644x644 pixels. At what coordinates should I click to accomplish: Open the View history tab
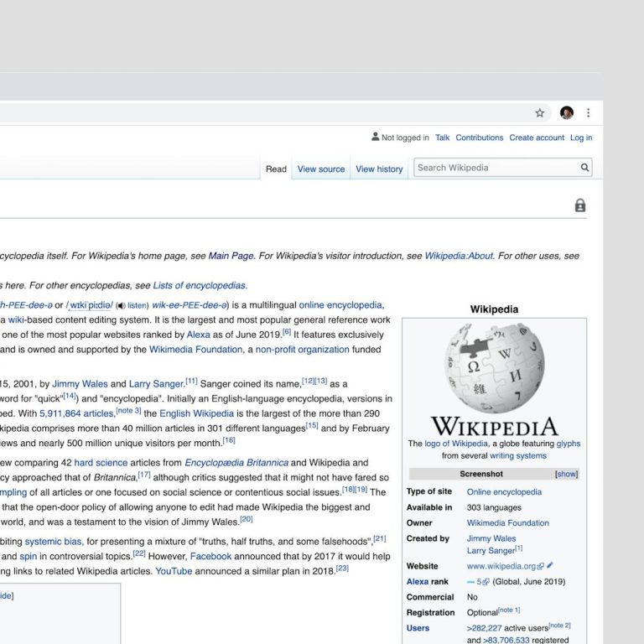tap(379, 169)
